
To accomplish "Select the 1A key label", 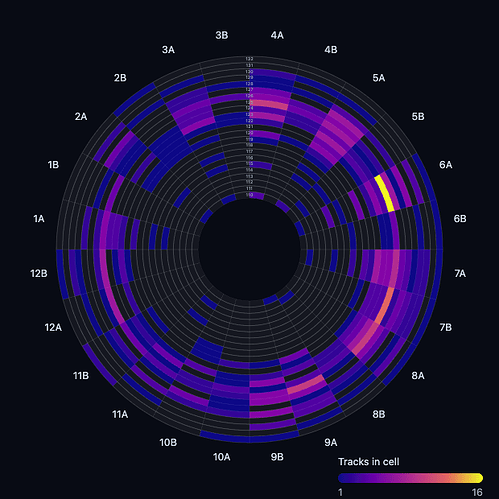I will click(39, 219).
